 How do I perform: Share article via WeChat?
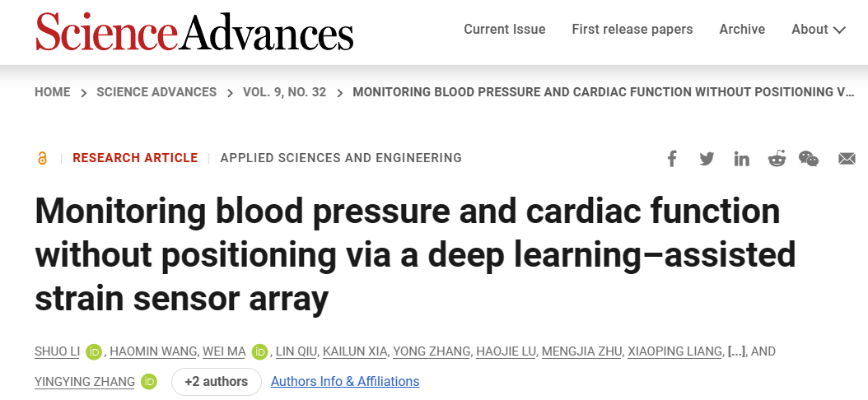coord(809,158)
